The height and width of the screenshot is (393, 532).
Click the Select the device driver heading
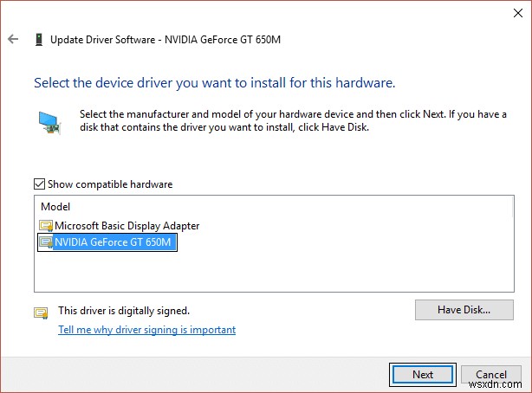coord(214,84)
